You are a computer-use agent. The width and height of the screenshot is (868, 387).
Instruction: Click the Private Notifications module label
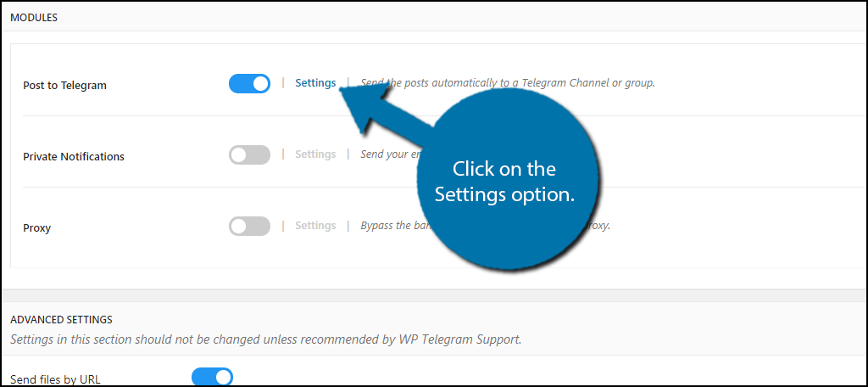[74, 156]
